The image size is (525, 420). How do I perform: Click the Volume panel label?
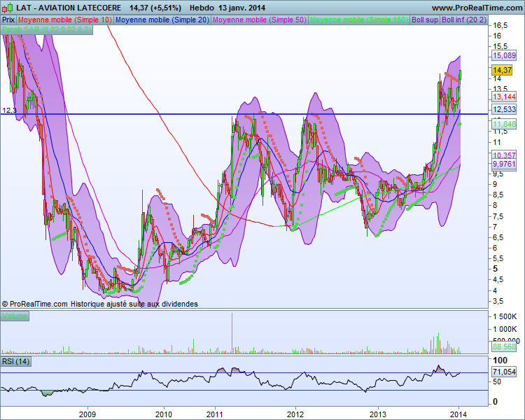(15, 316)
